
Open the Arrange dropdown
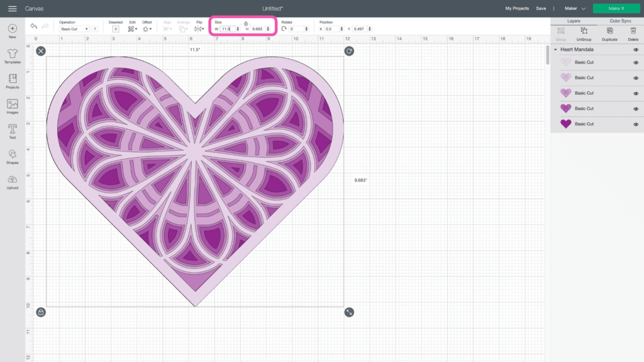click(x=183, y=29)
